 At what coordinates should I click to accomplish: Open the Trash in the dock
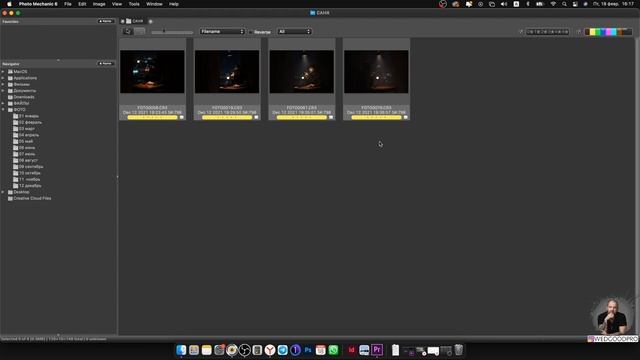pyautogui.click(x=458, y=350)
